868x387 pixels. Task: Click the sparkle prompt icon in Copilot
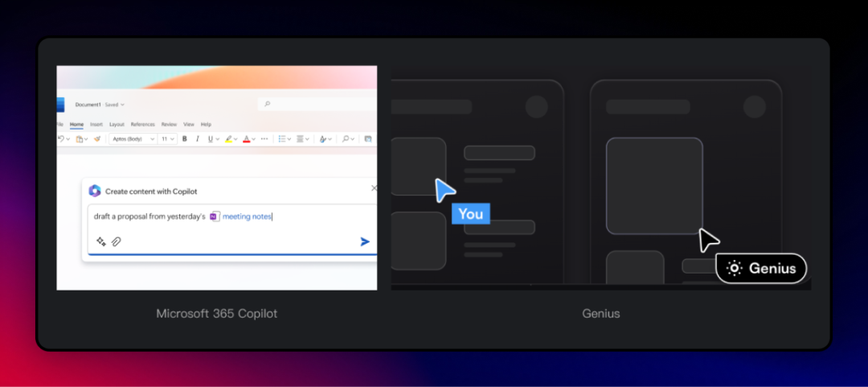coord(101,241)
